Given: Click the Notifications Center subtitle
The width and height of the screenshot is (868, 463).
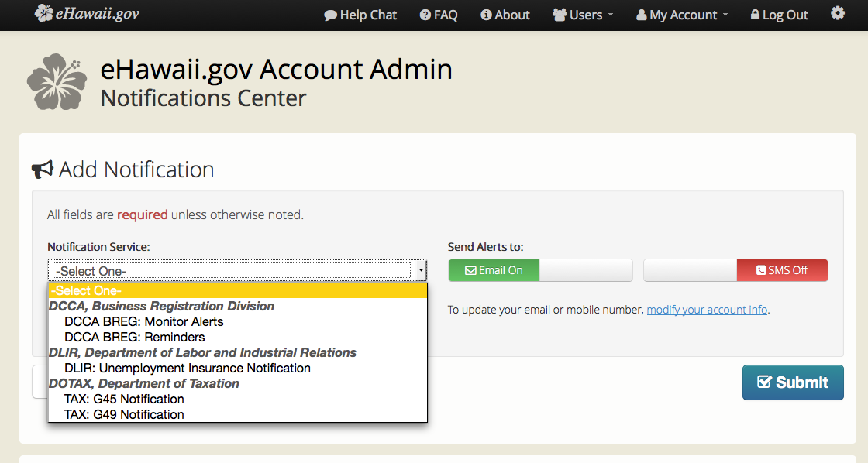Looking at the screenshot, I should click(203, 98).
